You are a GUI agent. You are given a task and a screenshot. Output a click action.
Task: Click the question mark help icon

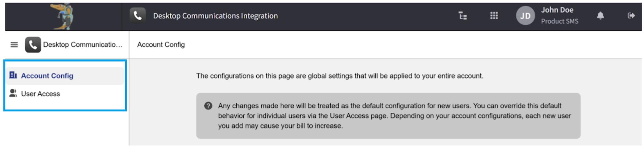coord(208,106)
